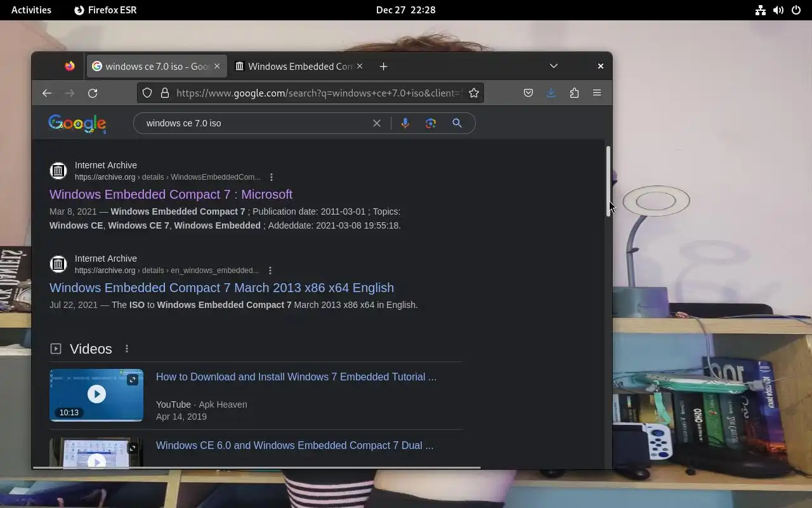Click the power icon in top bar
The image size is (812, 508).
click(x=796, y=10)
